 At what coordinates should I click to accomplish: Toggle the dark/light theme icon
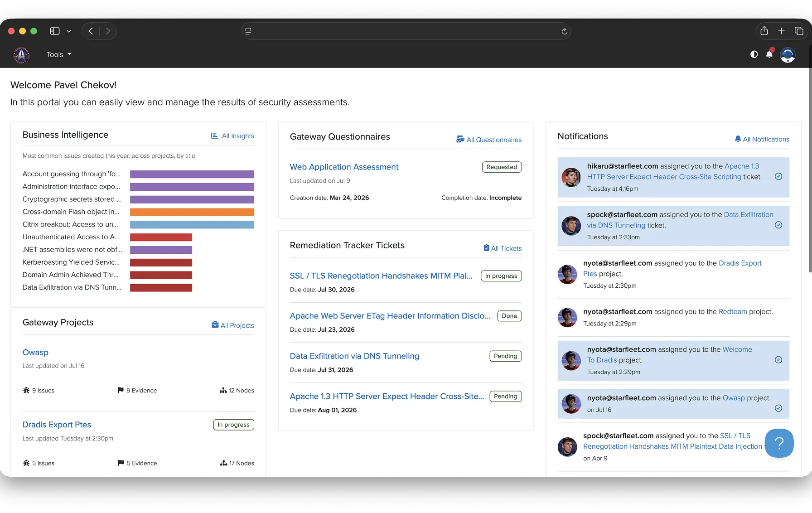click(x=754, y=54)
